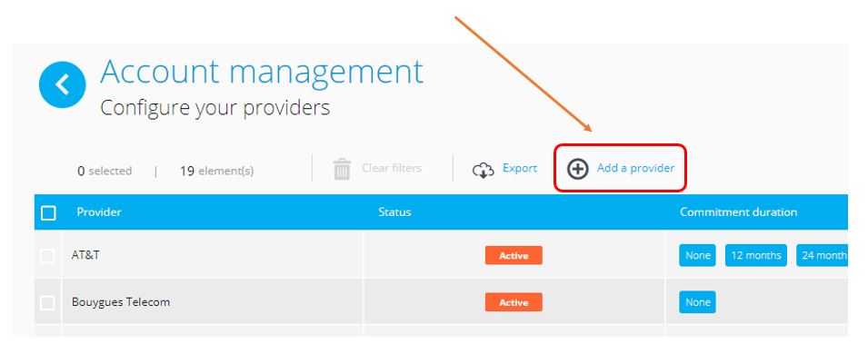Sort by Commitment duration column header

click(x=738, y=211)
